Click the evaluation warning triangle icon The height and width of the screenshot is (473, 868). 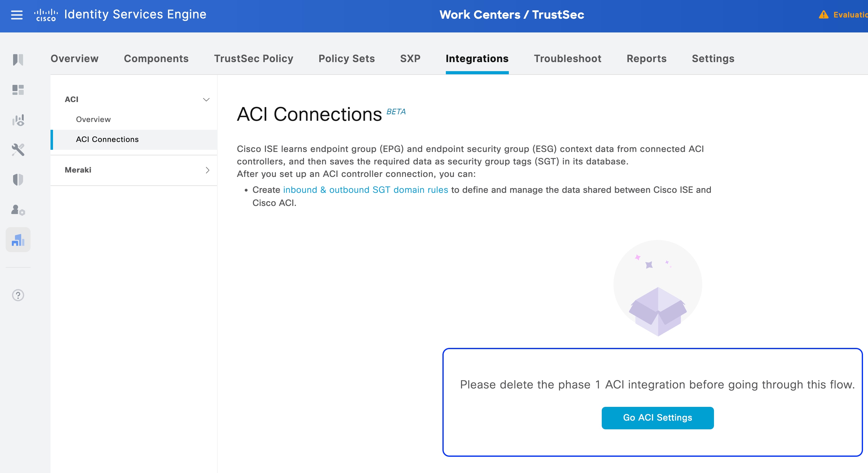pos(823,15)
